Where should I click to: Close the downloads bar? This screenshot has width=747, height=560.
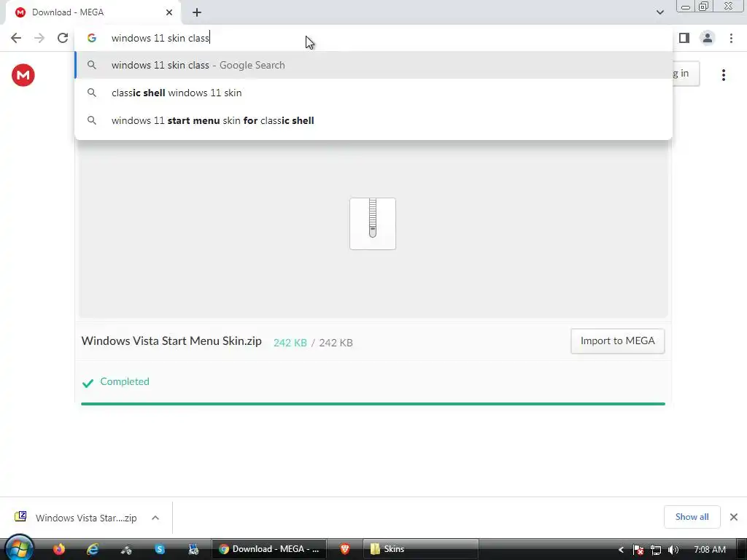point(734,517)
